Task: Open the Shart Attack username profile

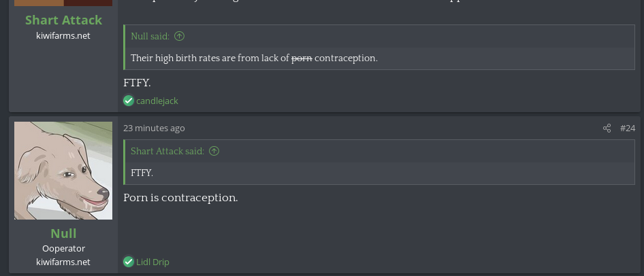Action: 63,20
